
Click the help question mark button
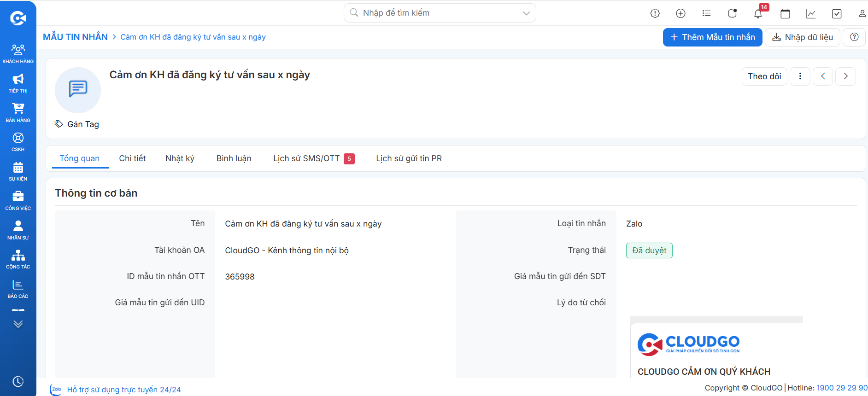point(854,37)
